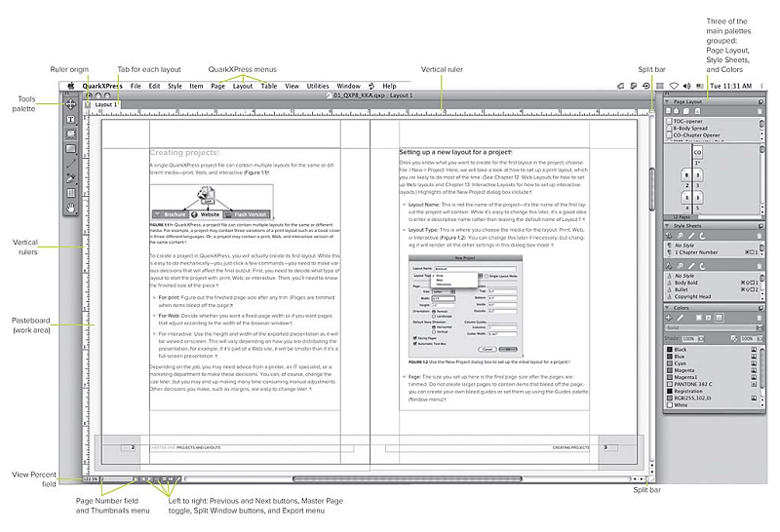Select the Rectangle Box tool

click(x=71, y=149)
